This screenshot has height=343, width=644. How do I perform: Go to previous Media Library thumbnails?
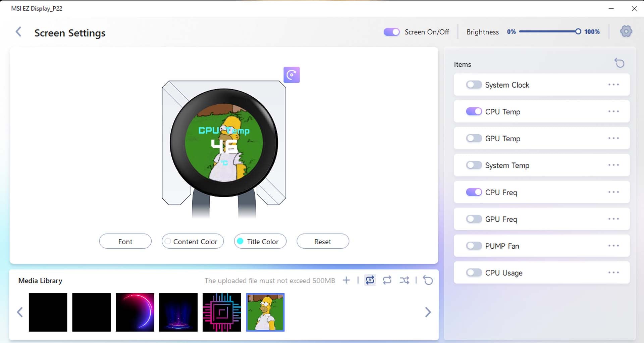pyautogui.click(x=20, y=312)
